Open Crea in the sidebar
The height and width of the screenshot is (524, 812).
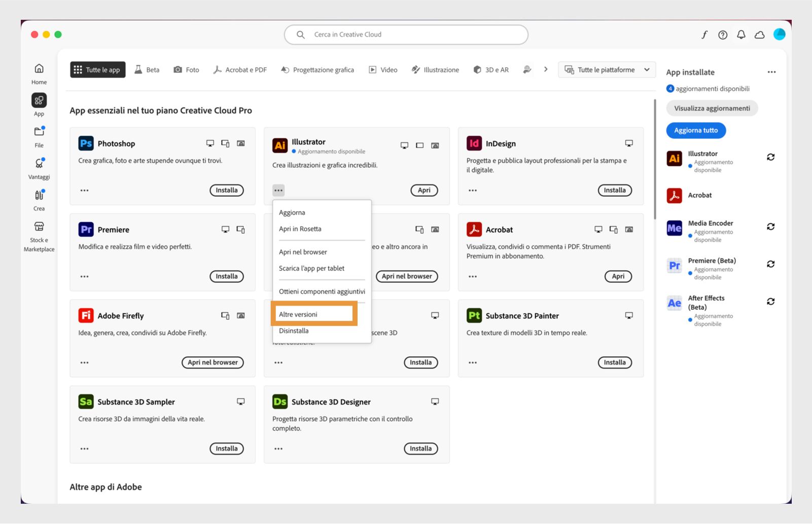pos(39,200)
